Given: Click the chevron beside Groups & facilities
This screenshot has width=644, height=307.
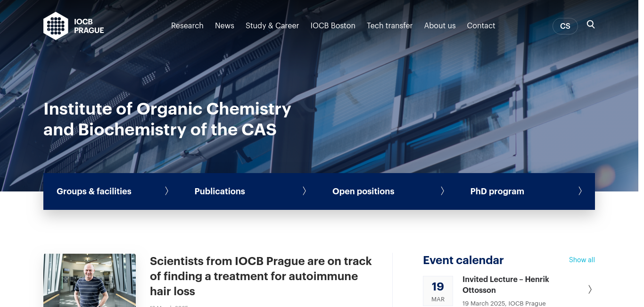Looking at the screenshot, I should tap(166, 191).
